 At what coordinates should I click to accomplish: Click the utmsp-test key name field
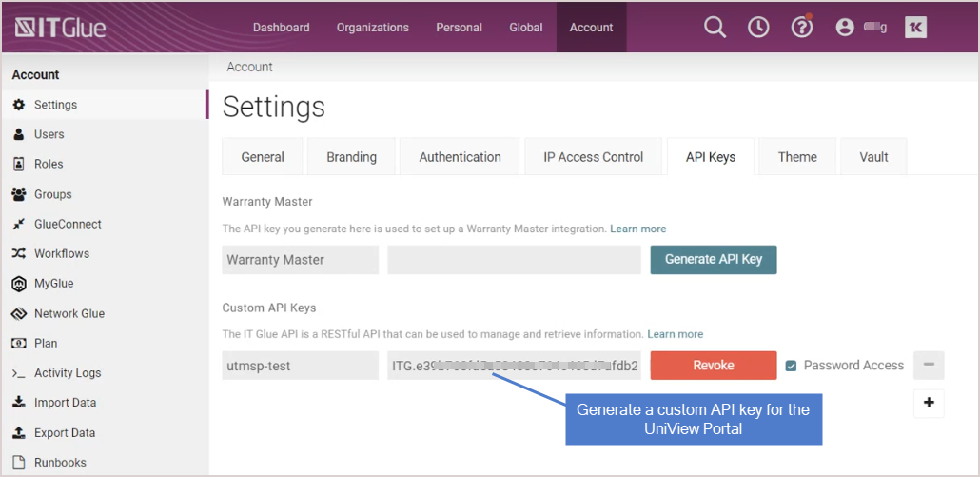tap(301, 365)
